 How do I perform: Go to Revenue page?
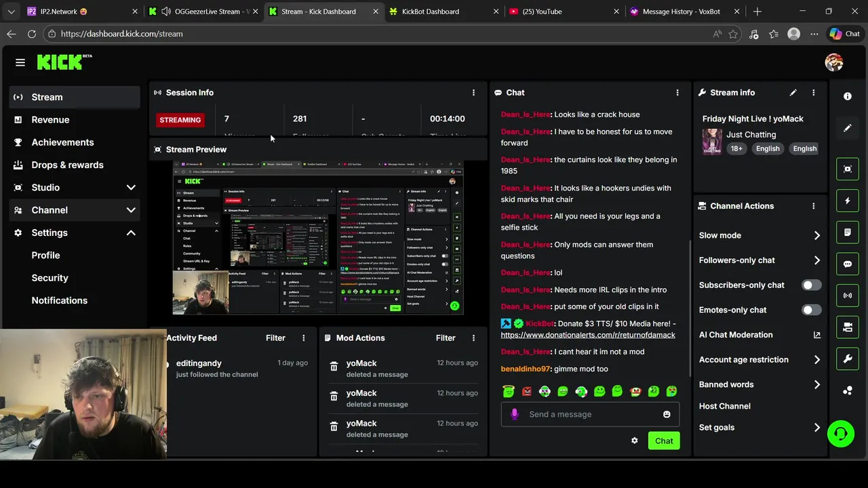75,120
